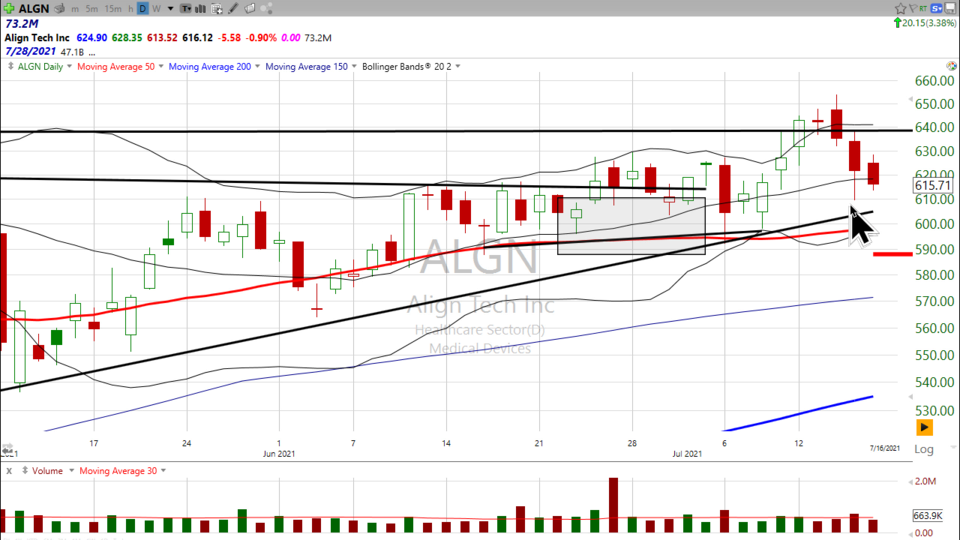The width and height of the screenshot is (960, 540).
Task: Click the green plus add-symbol icon
Action: coord(9,9)
